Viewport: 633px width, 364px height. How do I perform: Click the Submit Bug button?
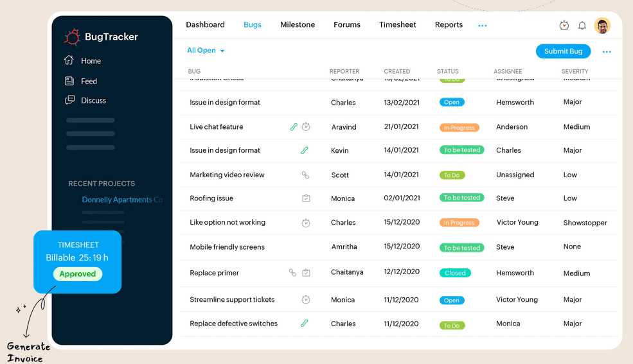563,51
